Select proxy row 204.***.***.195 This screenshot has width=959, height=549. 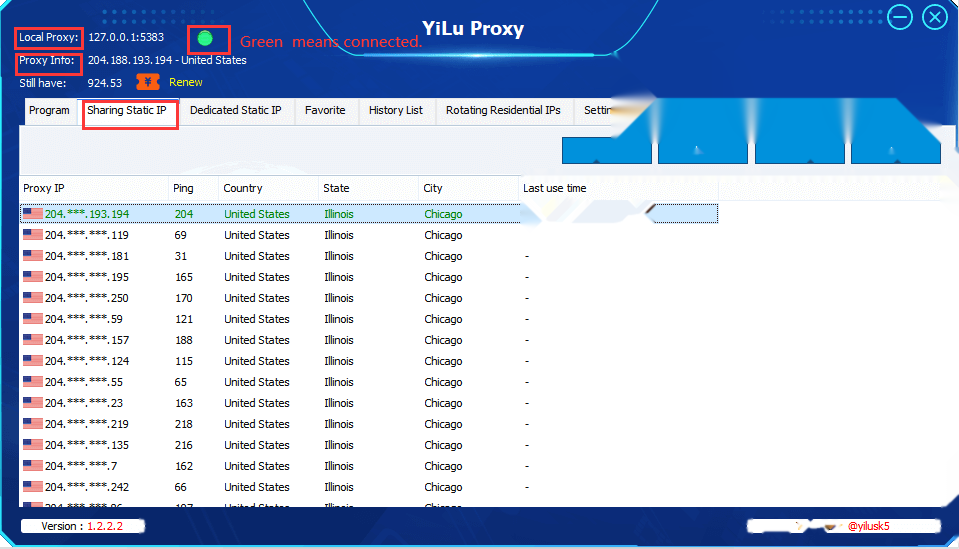[x=369, y=277]
